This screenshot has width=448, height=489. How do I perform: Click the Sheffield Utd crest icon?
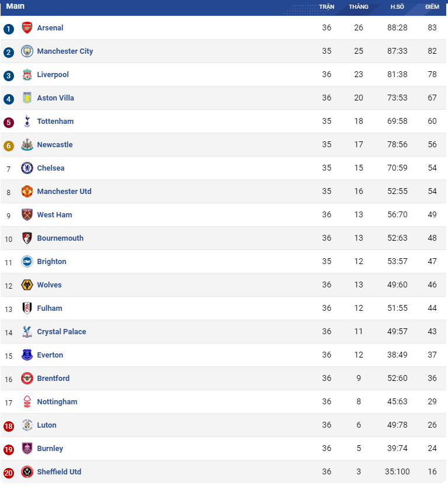tap(27, 472)
